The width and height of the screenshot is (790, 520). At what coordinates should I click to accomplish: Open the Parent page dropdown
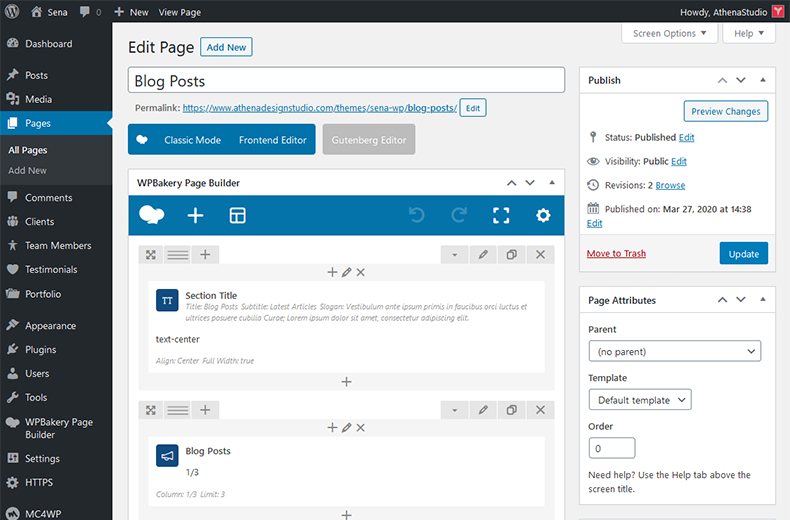pyautogui.click(x=675, y=351)
